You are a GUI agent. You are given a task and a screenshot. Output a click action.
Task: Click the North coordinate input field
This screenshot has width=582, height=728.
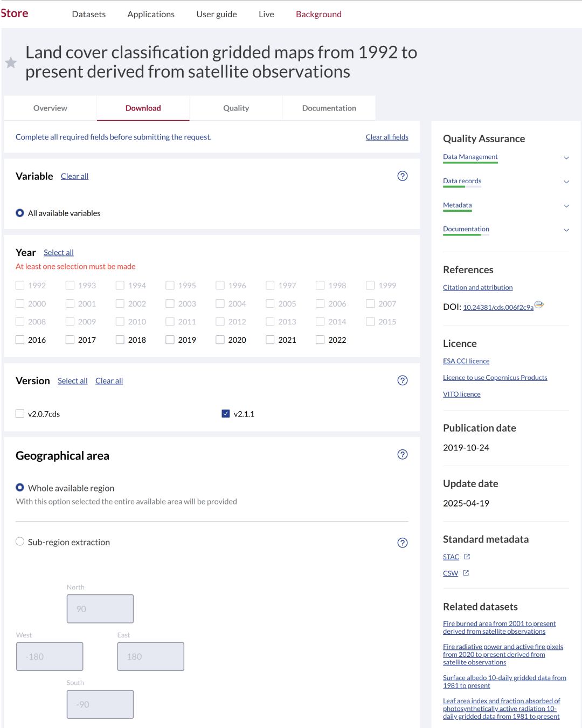coord(100,609)
